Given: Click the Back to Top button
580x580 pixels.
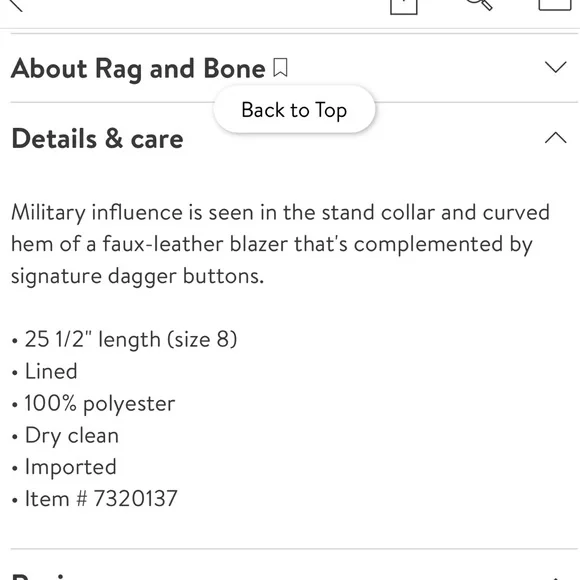Looking at the screenshot, I should [x=294, y=109].
